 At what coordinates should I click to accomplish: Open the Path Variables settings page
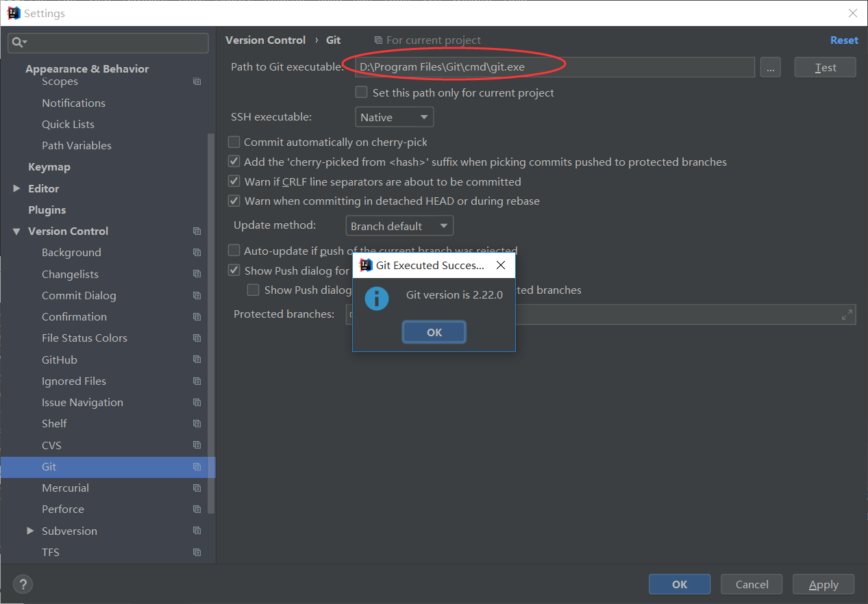coord(77,145)
